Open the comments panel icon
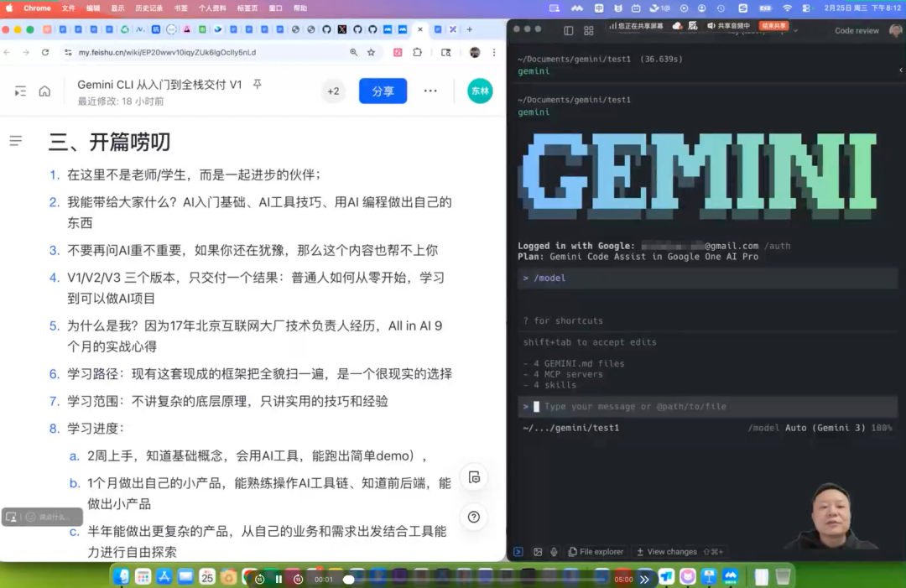This screenshot has height=588, width=906. click(474, 477)
